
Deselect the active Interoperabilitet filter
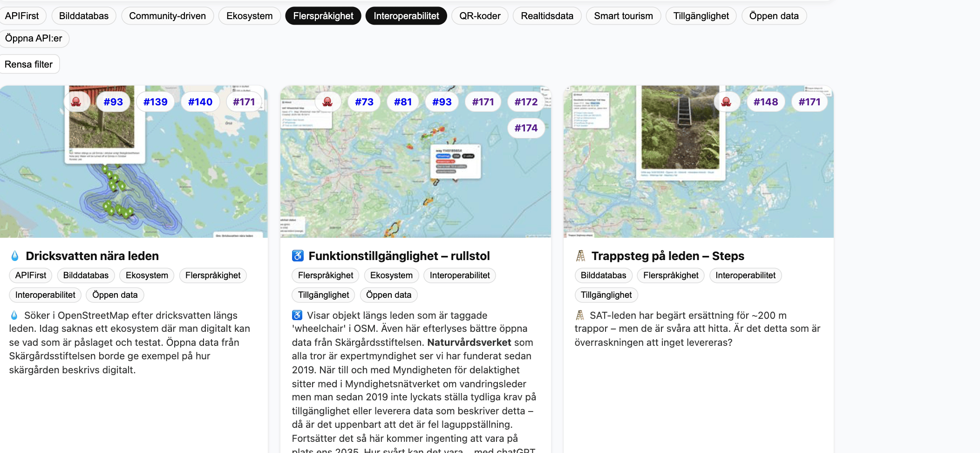coord(406,16)
